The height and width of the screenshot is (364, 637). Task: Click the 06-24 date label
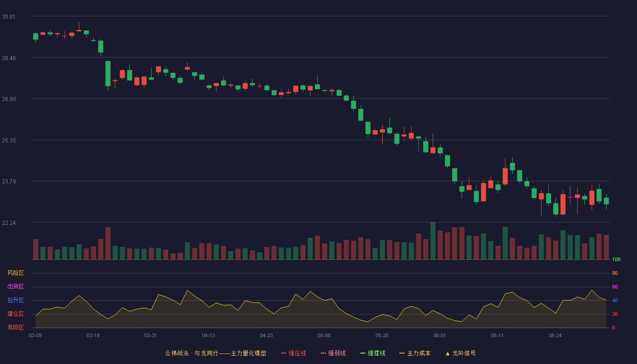click(x=556, y=335)
